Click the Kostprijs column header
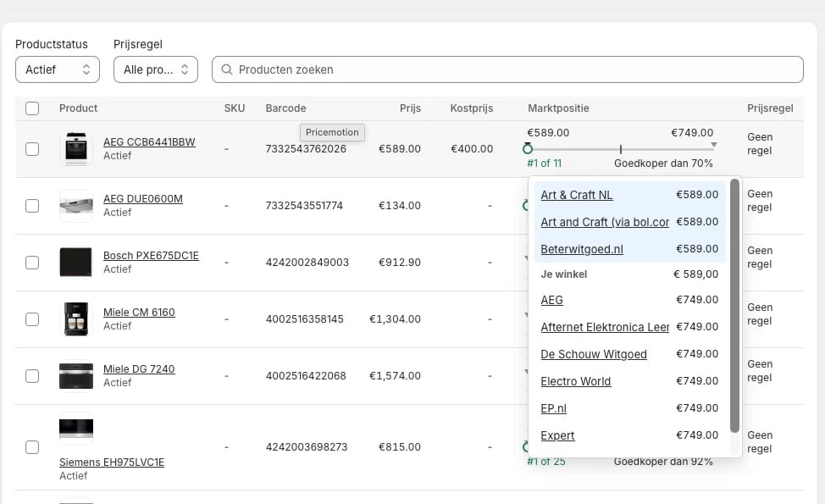825x504 pixels. click(472, 108)
